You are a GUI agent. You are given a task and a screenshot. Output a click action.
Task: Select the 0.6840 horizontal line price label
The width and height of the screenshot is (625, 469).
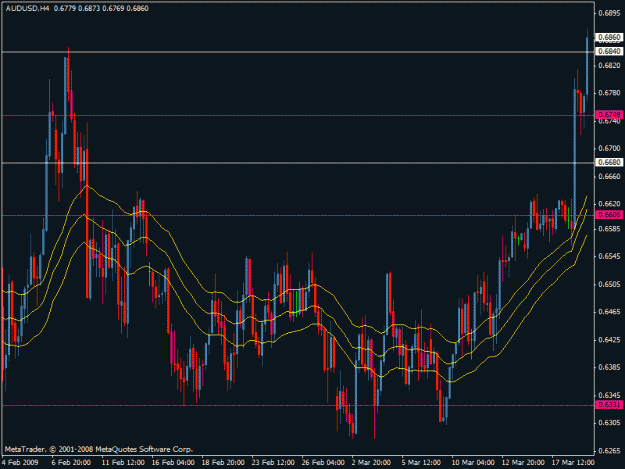(609, 51)
